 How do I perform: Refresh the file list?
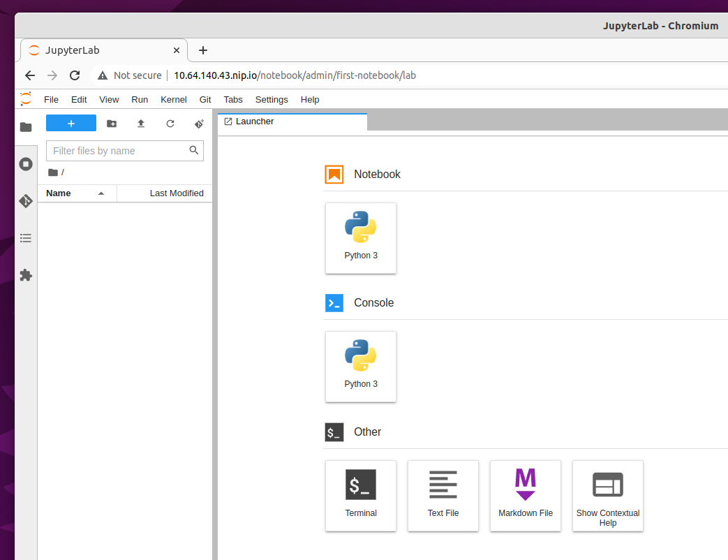coord(170,124)
